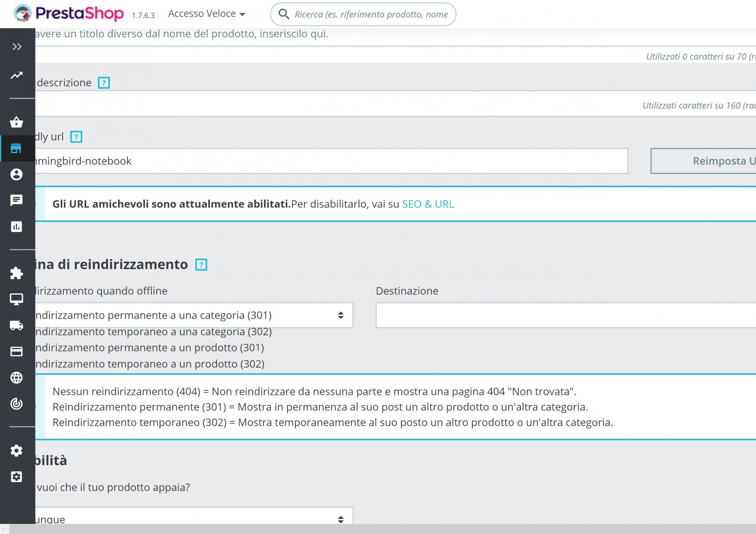Open the Shop Parameters gear icon
Screen dimensions: 756x534
tap(17, 451)
